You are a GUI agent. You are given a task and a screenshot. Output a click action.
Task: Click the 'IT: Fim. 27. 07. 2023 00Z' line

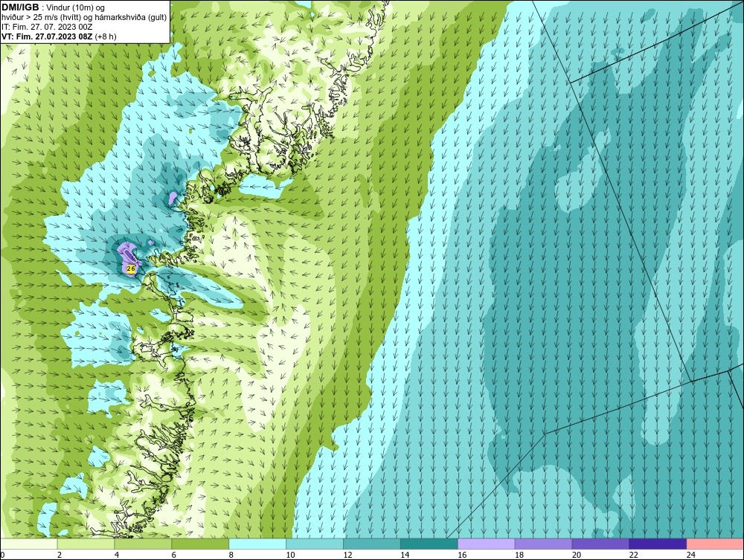pyautogui.click(x=47, y=27)
